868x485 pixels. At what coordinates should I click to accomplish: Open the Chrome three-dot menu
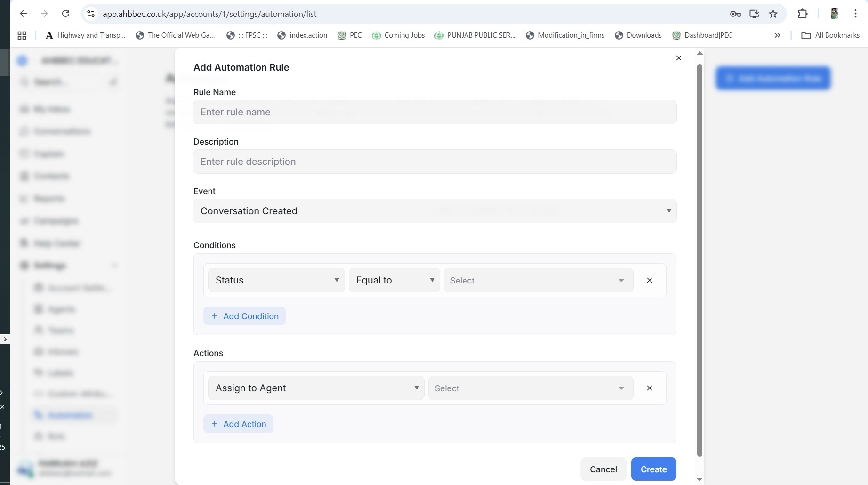[855, 14]
